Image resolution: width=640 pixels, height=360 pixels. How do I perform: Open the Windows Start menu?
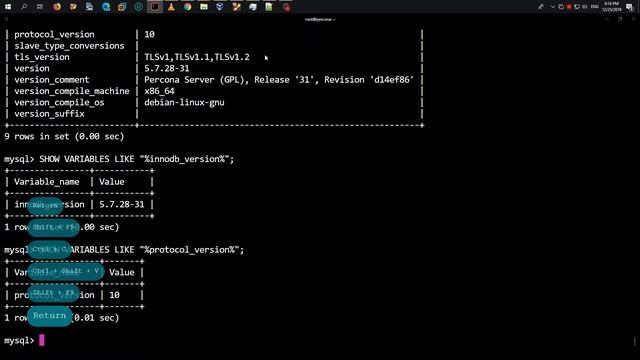tap(8, 7)
